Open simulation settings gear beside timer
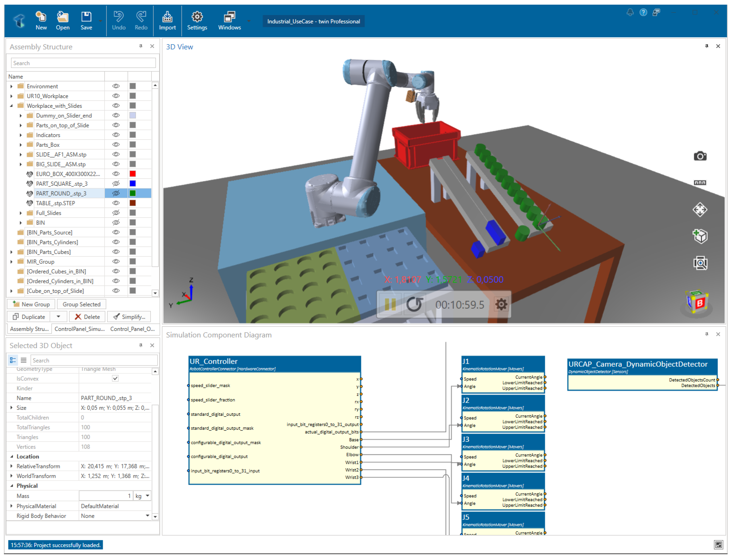Image resolution: width=733 pixels, height=560 pixels. (501, 304)
